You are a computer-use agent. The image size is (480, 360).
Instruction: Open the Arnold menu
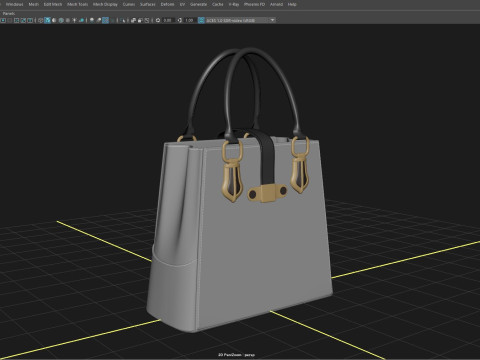276,4
